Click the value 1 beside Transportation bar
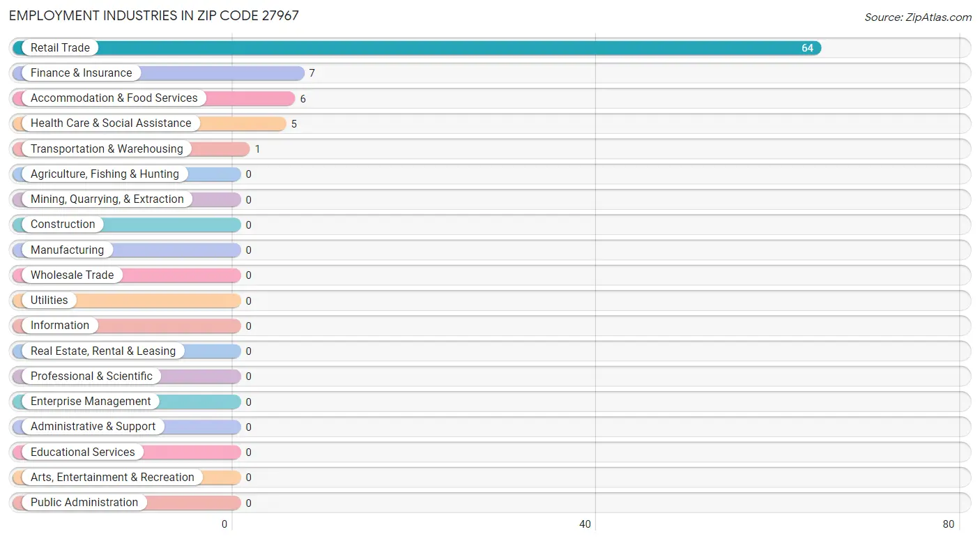 click(257, 149)
